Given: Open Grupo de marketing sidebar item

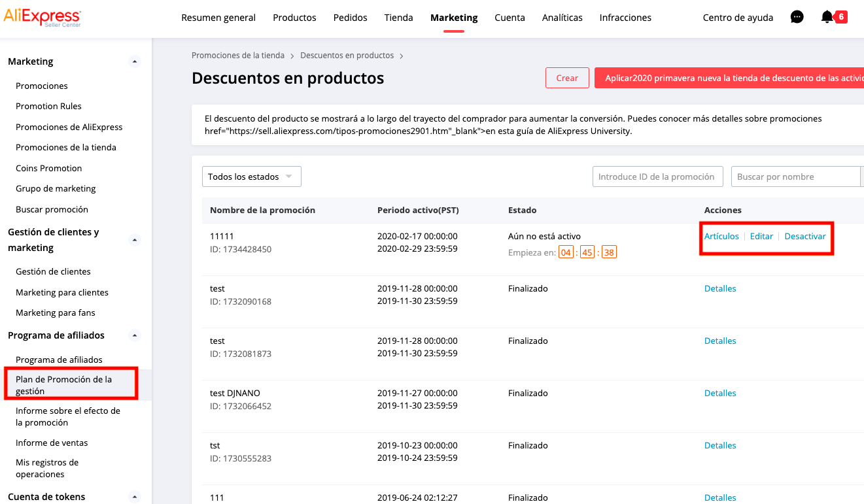Looking at the screenshot, I should pos(56,188).
